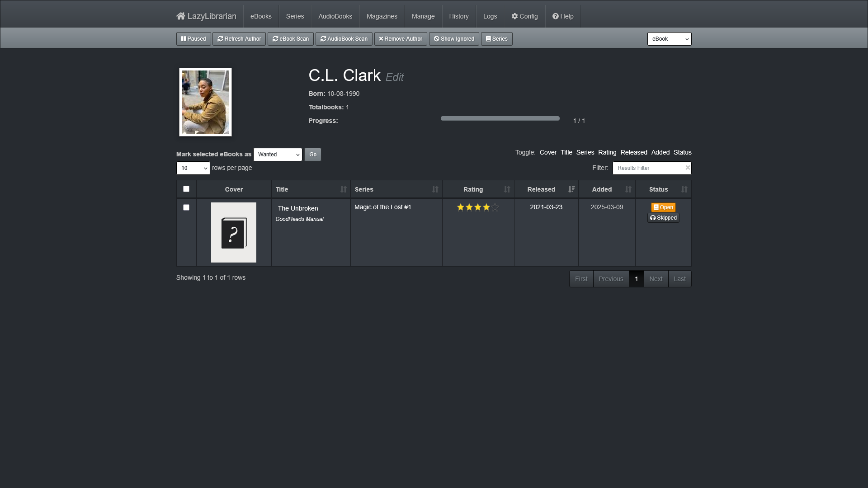This screenshot has height=488, width=868.
Task: Open the Magazines menu
Action: tap(382, 16)
